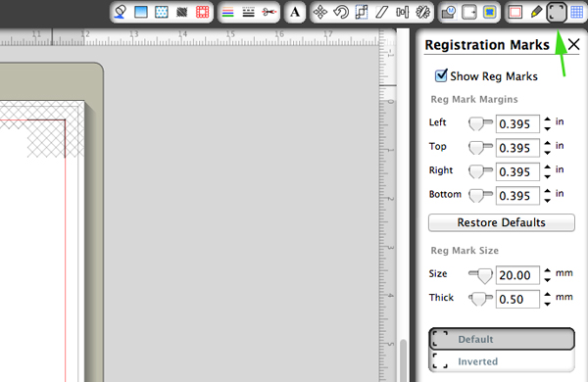This screenshot has height=382, width=588.
Task: Select the Default registration mark style
Action: click(502, 339)
